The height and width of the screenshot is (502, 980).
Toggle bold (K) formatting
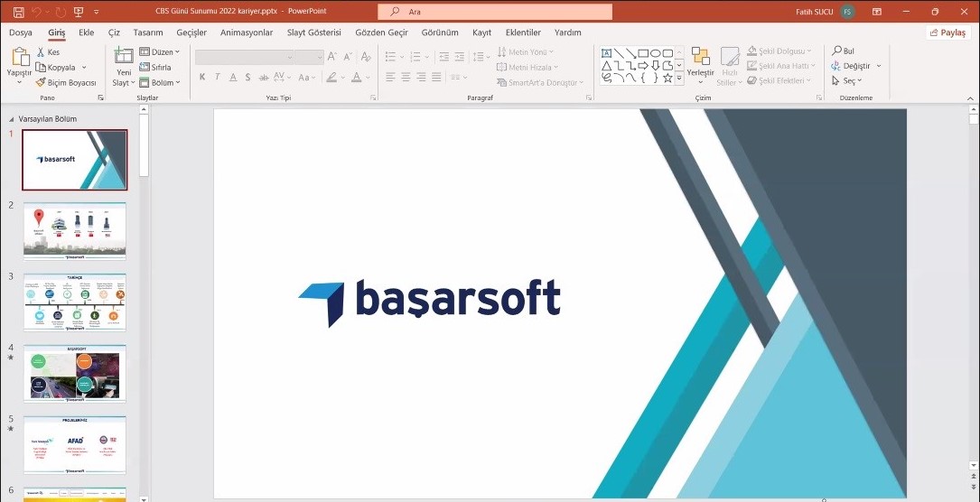tap(202, 78)
